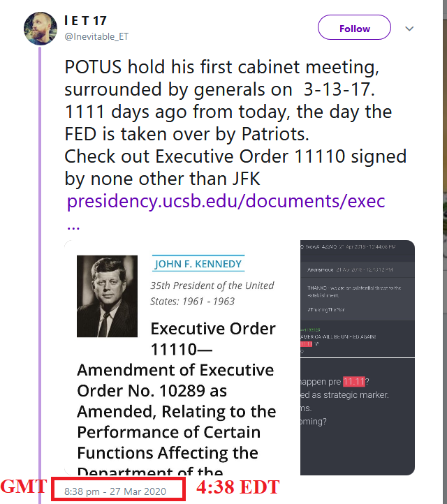Viewport: 447px width, 504px height.
Task: Click the bearded man profile avatar
Action: pyautogui.click(x=41, y=29)
